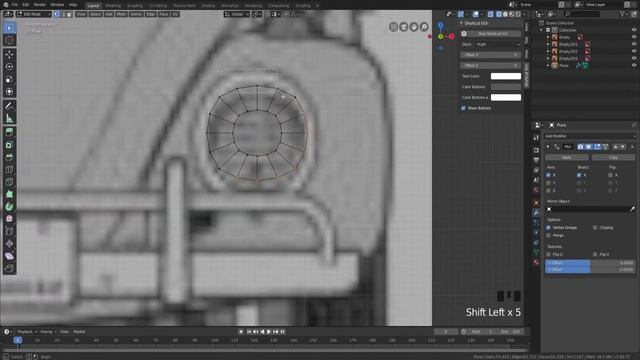Toggle mirror Axis Y checkbox
640x360 pixels.
pyautogui.click(x=549, y=183)
